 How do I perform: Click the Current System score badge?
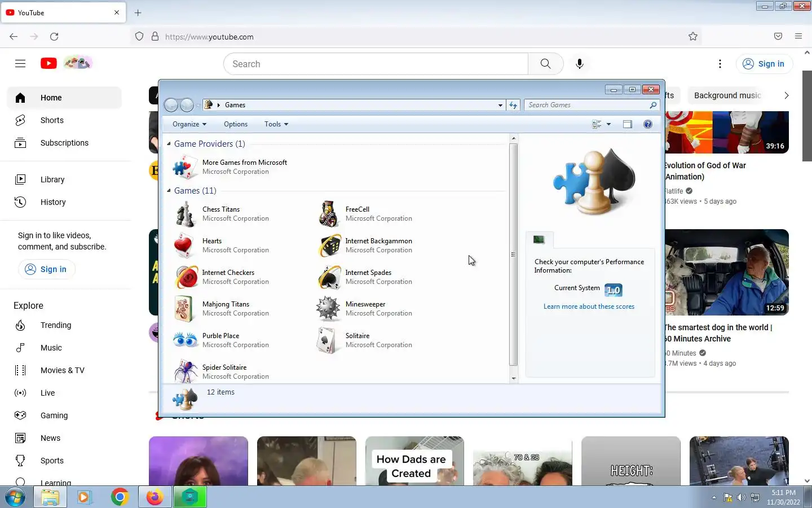(x=613, y=290)
